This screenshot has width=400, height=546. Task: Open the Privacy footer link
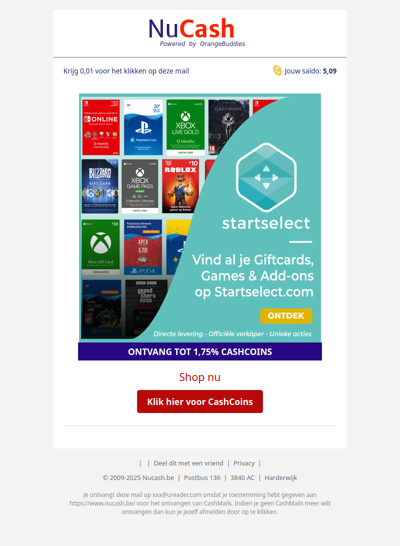pyautogui.click(x=244, y=463)
